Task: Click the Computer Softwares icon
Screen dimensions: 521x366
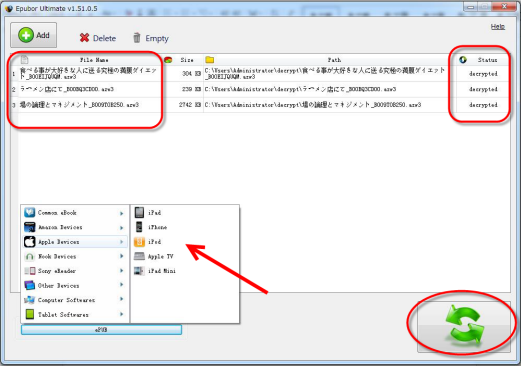Action: 30,300
